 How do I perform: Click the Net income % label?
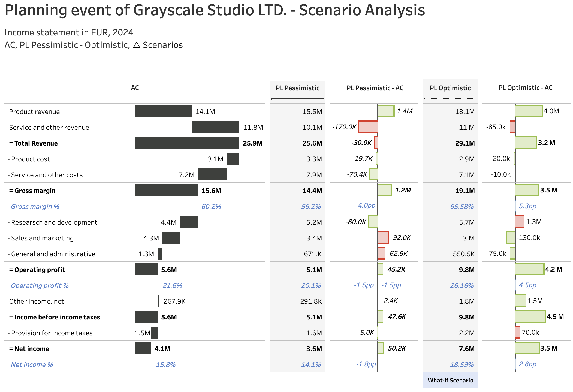[x=32, y=364]
